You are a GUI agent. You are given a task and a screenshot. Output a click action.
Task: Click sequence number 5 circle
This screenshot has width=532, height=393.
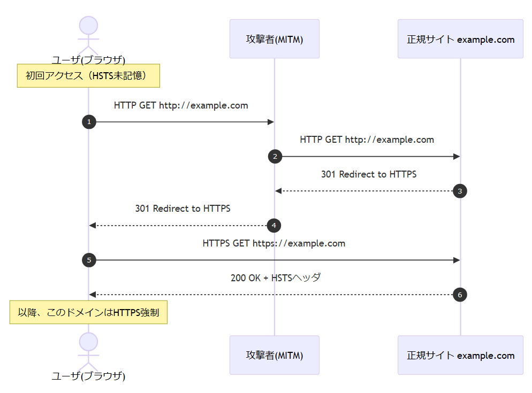(x=89, y=260)
